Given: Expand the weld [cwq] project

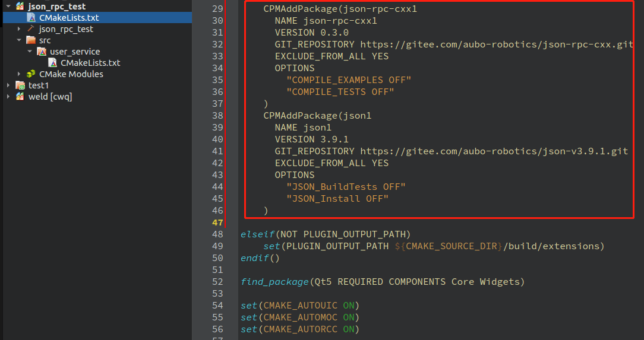Looking at the screenshot, I should 8,96.
